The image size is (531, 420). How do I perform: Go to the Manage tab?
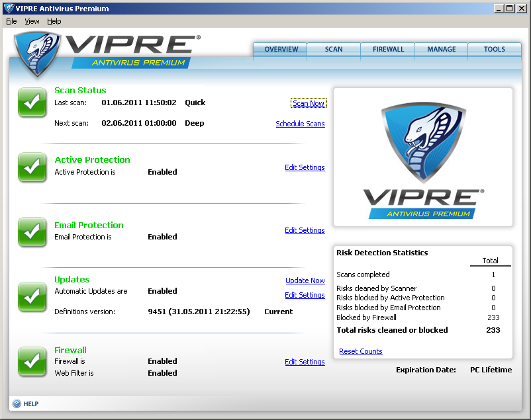pos(441,50)
